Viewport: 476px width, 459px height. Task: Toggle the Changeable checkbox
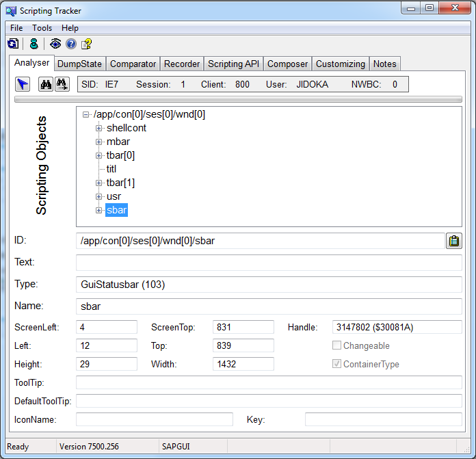(x=336, y=346)
